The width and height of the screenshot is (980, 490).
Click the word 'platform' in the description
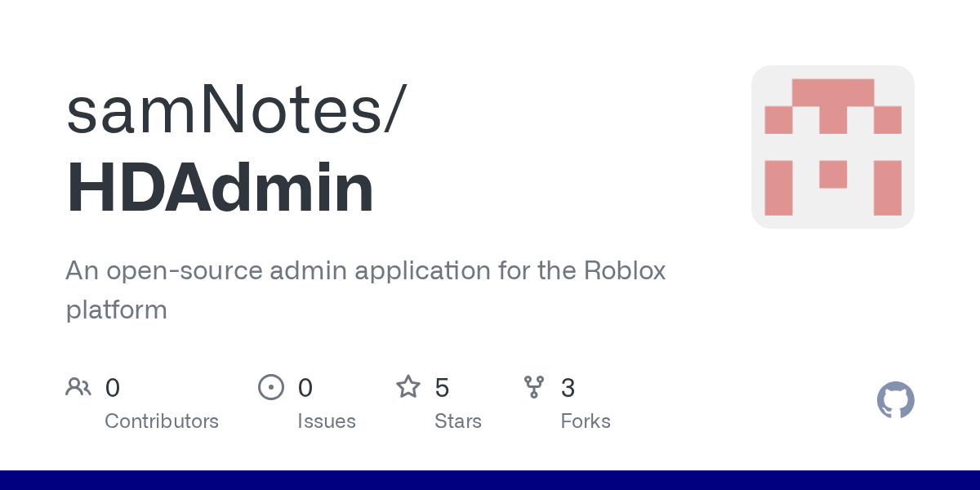(x=116, y=310)
